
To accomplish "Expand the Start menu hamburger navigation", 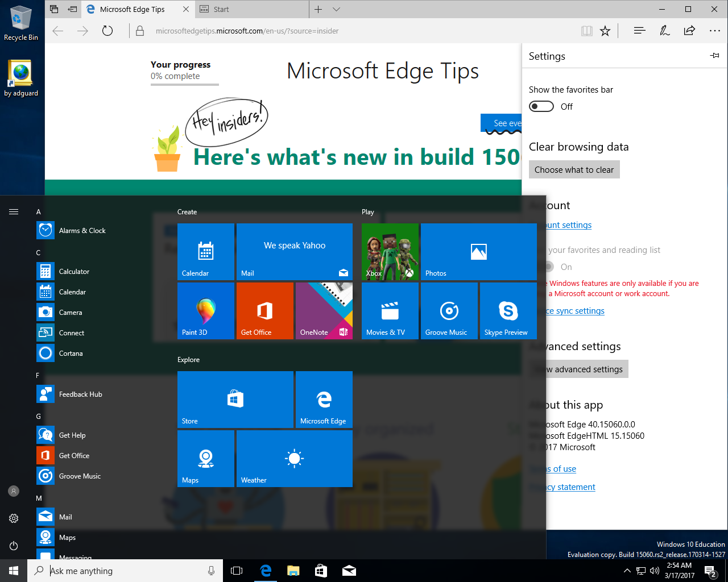I will tap(14, 211).
